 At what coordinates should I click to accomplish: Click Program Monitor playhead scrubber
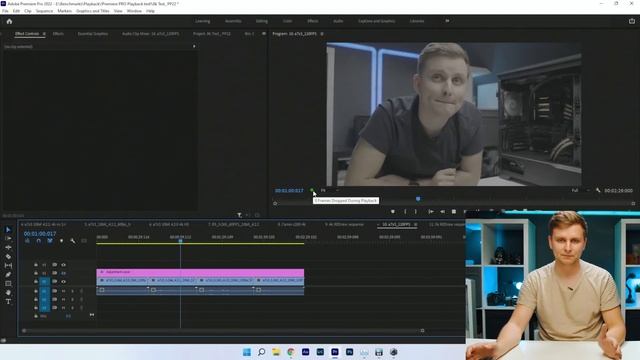(x=418, y=199)
